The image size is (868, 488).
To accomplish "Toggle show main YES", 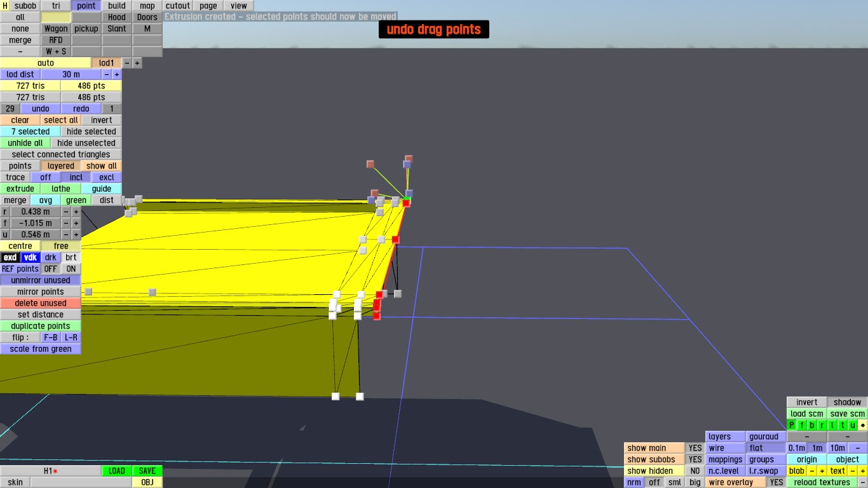I will click(x=695, y=448).
